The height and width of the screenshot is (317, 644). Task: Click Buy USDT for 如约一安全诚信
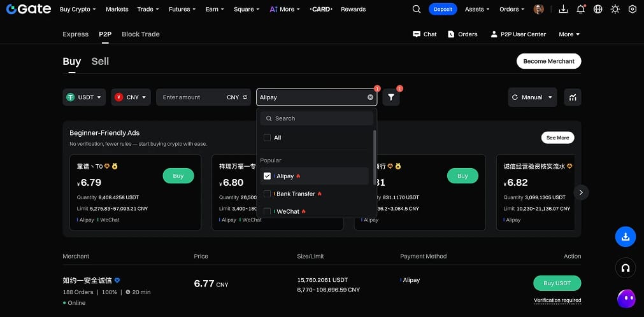tap(557, 283)
